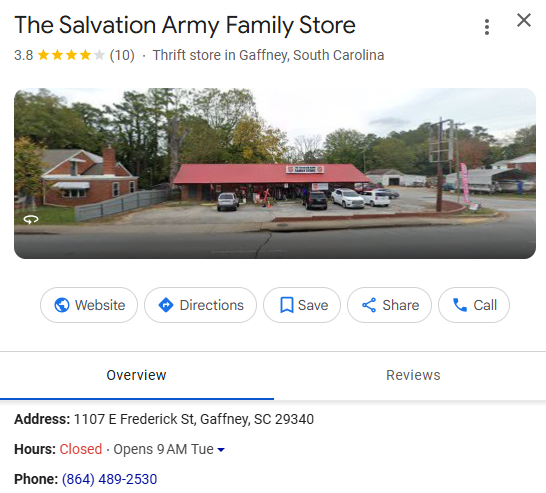Click the Opens 9 AM Tue hours text
The image size is (546, 493).
[x=163, y=449]
